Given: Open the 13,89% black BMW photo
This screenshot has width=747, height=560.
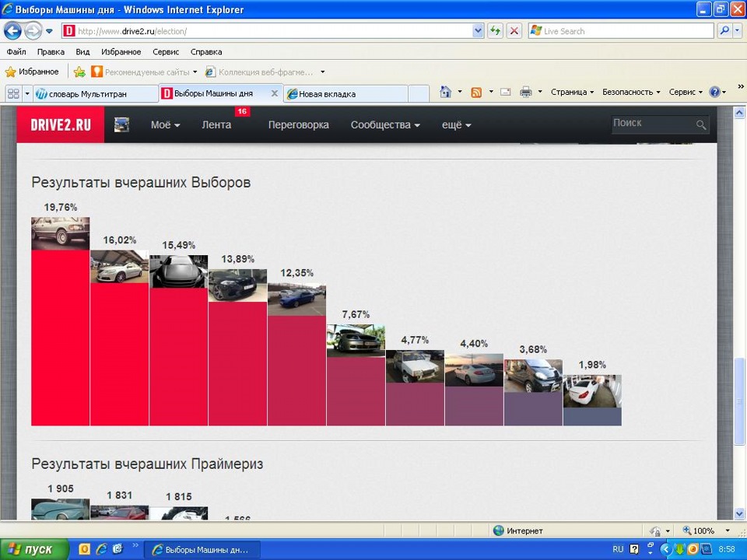Looking at the screenshot, I should 238,285.
